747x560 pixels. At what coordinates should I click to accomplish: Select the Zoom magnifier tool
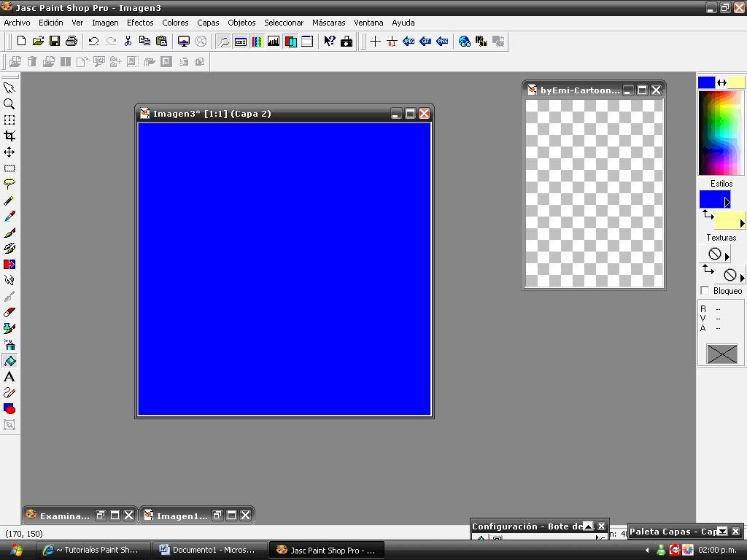click(x=9, y=104)
